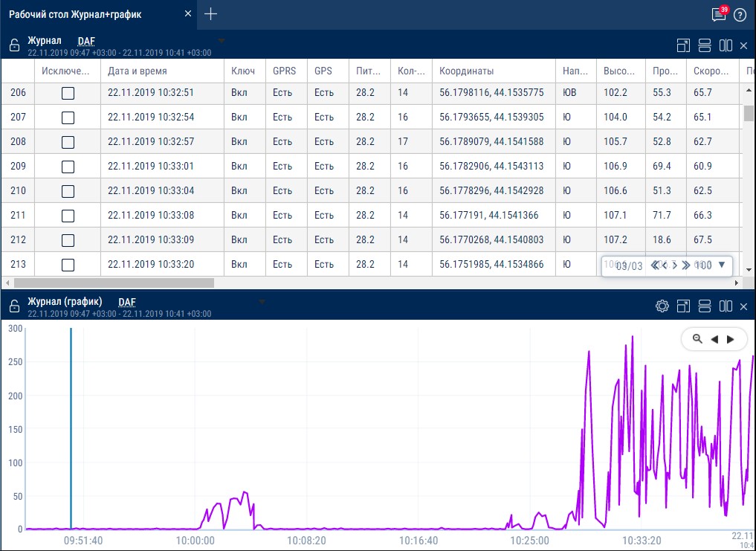Viewport: 756px width, 551px height.
Task: Close the Журнал table panel
Action: [743, 45]
